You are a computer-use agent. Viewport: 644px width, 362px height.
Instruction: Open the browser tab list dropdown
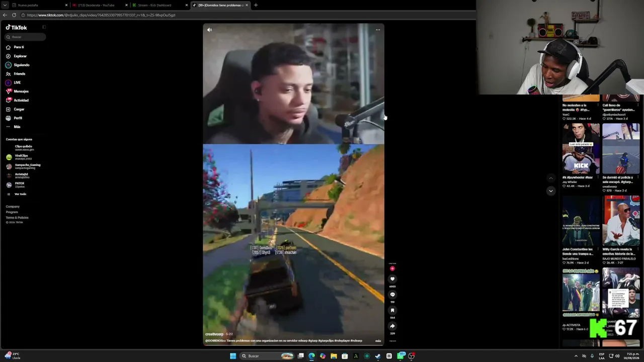pos(5,5)
